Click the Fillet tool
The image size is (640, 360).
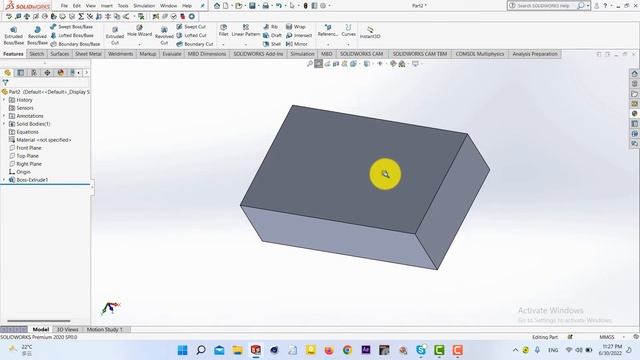coord(223,31)
